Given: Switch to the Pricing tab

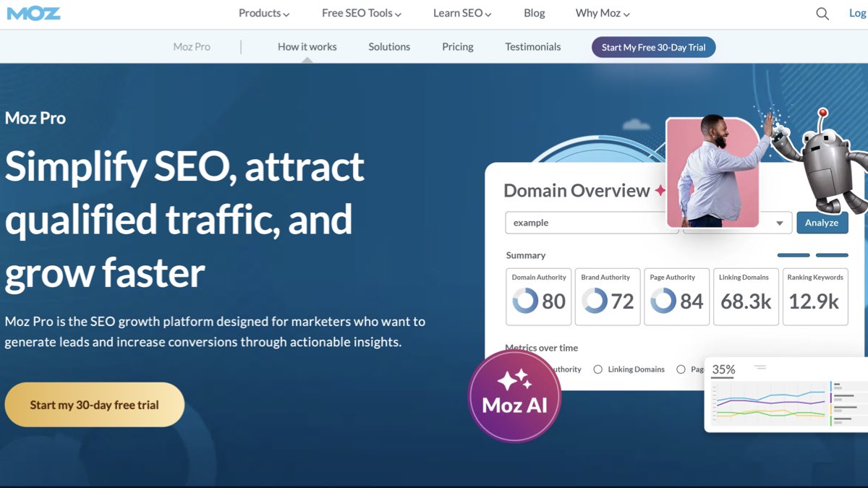Looking at the screenshot, I should 457,46.
